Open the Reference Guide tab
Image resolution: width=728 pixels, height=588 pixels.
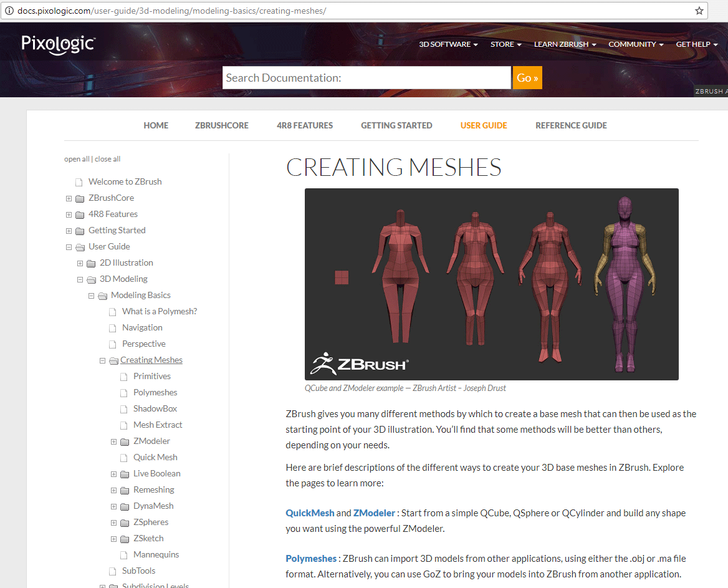[x=571, y=125]
